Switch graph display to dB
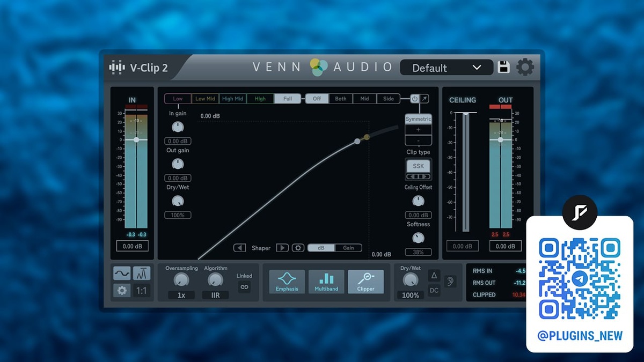This screenshot has height=362, width=644. tap(321, 248)
